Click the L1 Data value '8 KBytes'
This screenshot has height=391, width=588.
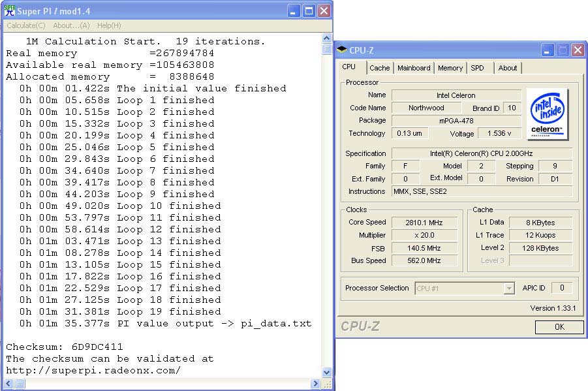click(540, 223)
